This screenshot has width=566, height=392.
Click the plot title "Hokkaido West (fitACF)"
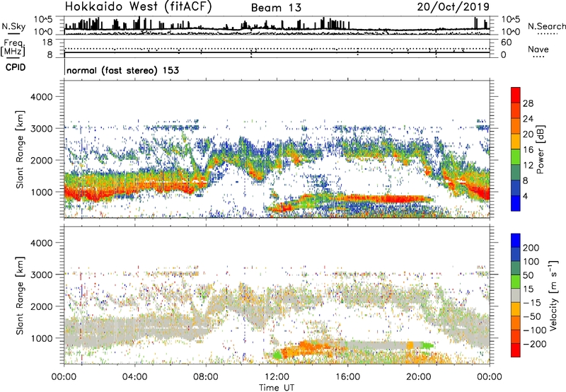[x=138, y=6]
